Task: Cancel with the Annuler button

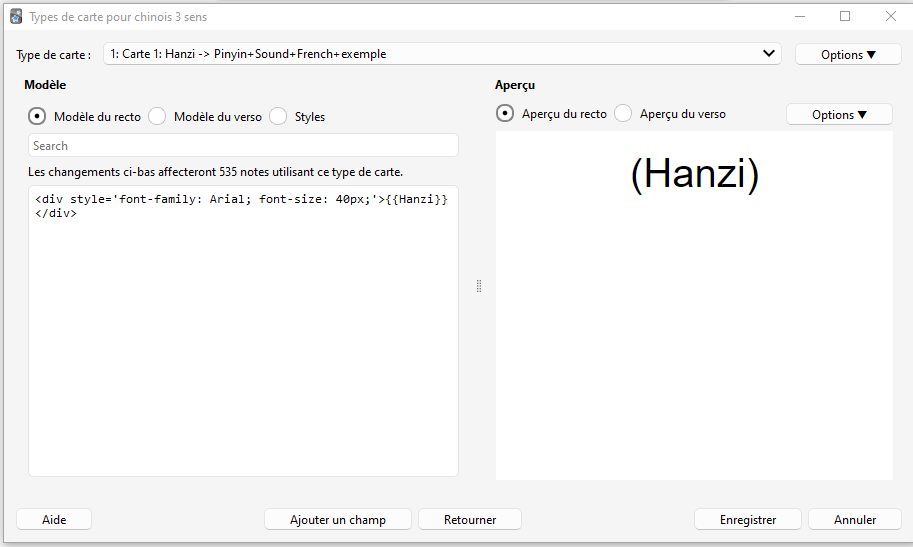Action: coord(854,519)
